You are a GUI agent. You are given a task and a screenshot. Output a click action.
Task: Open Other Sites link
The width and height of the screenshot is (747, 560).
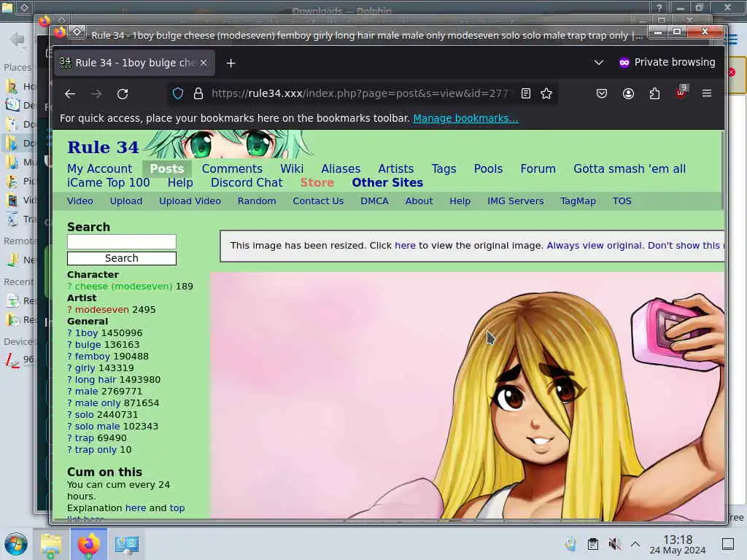pyautogui.click(x=387, y=182)
